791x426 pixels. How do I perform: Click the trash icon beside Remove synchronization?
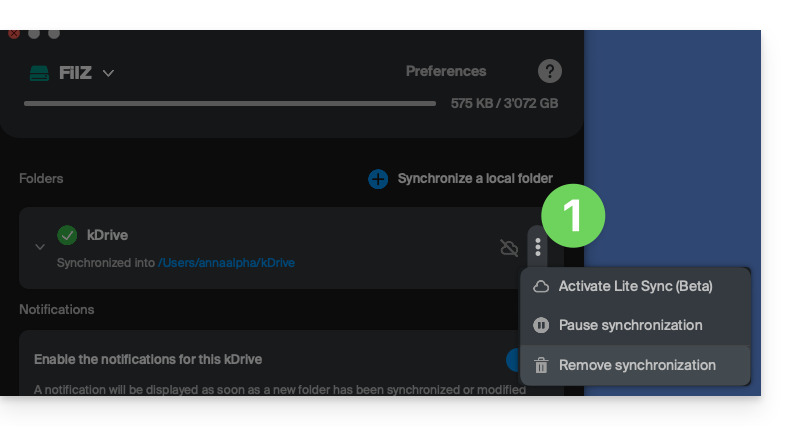tap(541, 365)
